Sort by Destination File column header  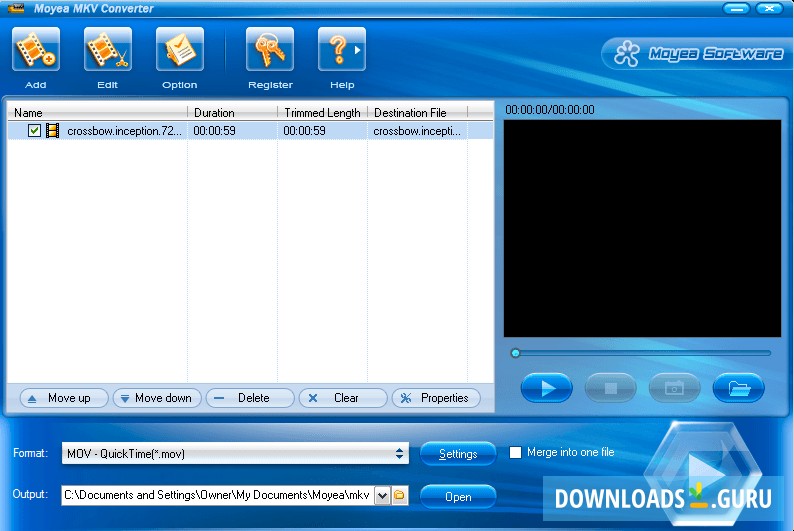418,112
